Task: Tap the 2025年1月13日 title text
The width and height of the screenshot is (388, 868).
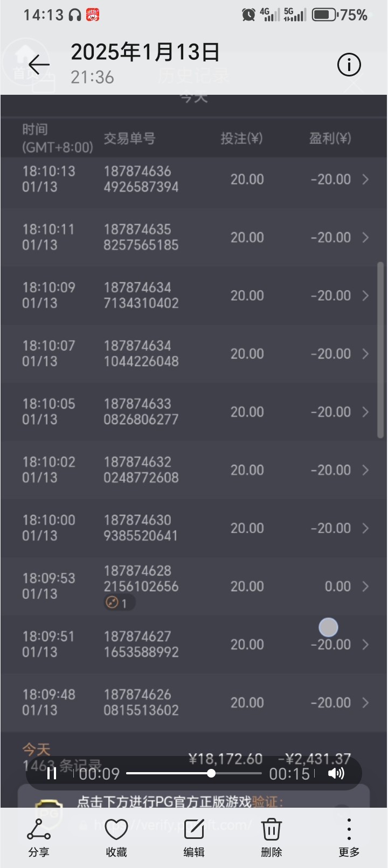Action: [x=145, y=52]
